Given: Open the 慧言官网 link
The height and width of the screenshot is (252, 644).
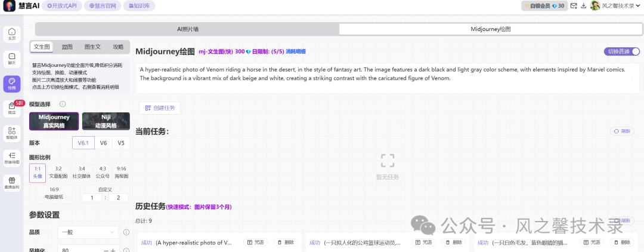Looking at the screenshot, I should [x=103, y=6].
